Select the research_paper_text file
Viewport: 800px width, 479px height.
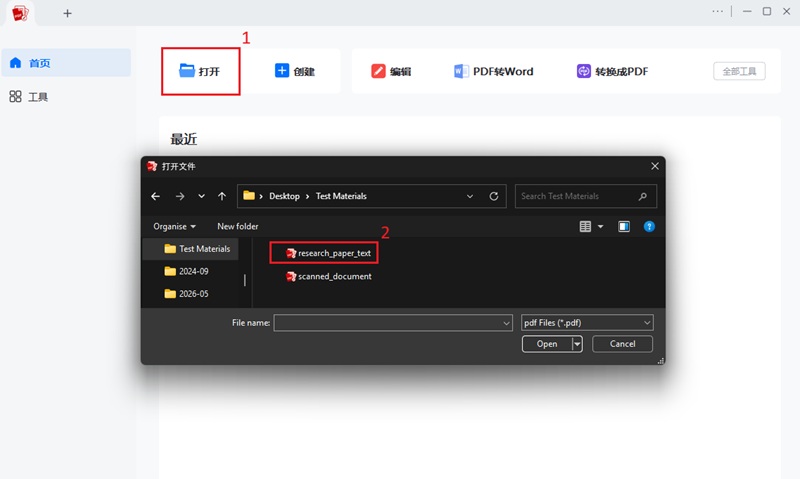click(328, 253)
